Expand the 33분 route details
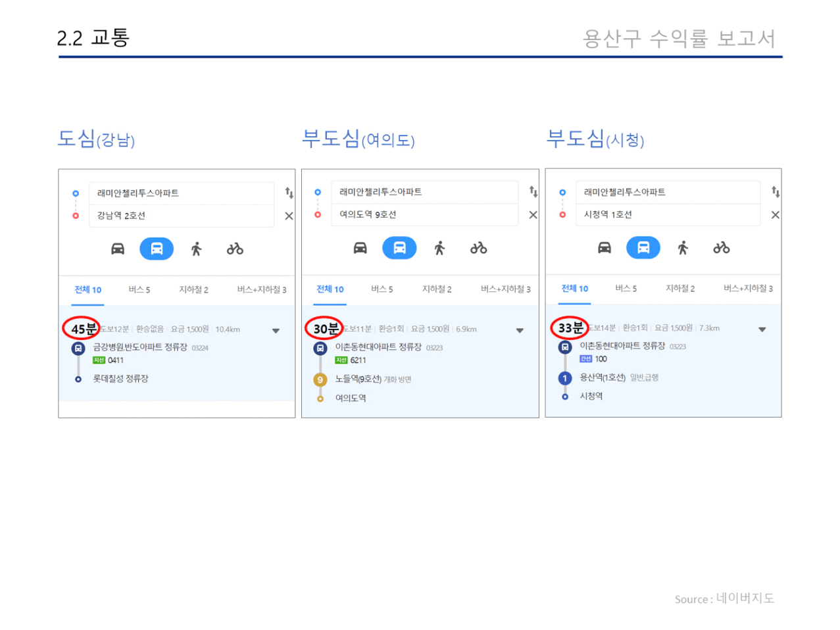Viewport: 840px width, 630px height. [x=762, y=329]
